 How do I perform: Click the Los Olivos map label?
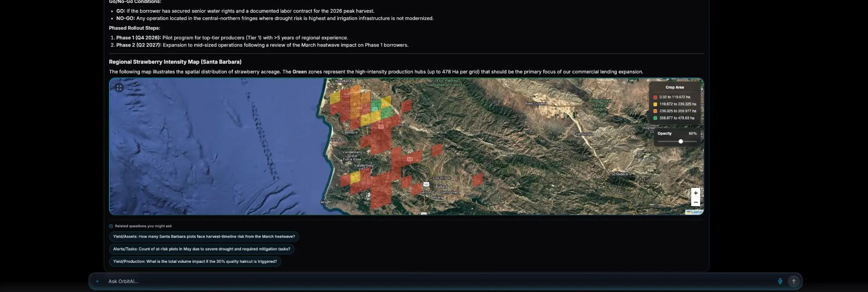442,178
